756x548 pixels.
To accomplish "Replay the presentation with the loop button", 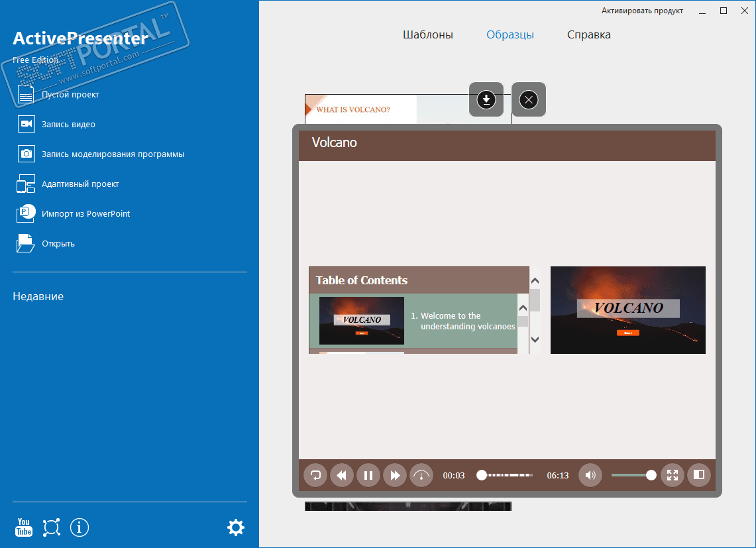I will point(315,475).
